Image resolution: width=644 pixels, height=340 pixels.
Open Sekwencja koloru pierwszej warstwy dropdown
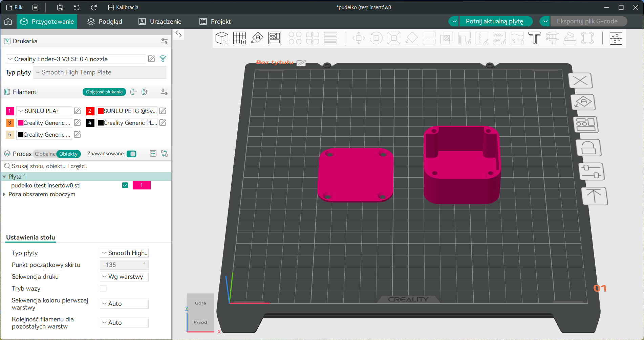coord(124,304)
